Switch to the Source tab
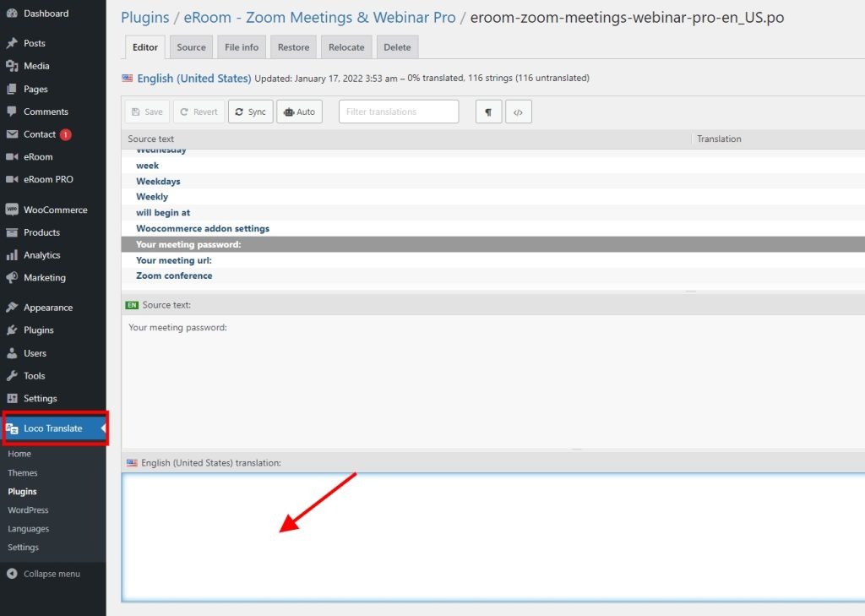The height and width of the screenshot is (616, 865). click(191, 47)
